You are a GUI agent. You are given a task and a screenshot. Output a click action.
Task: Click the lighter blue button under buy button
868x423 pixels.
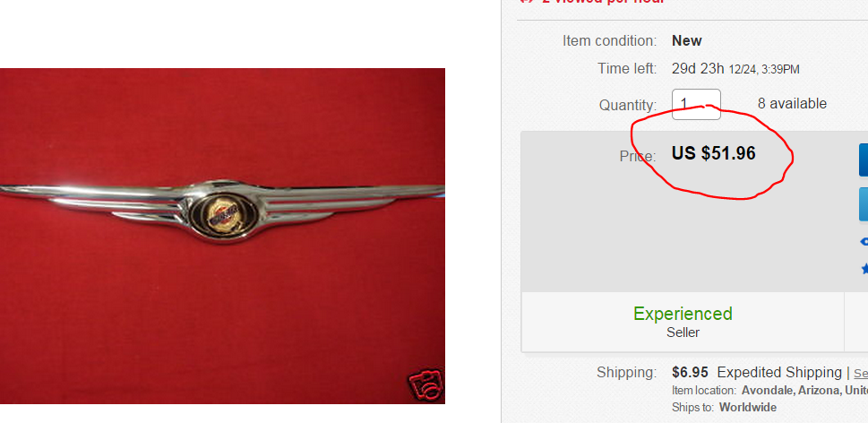(x=863, y=204)
